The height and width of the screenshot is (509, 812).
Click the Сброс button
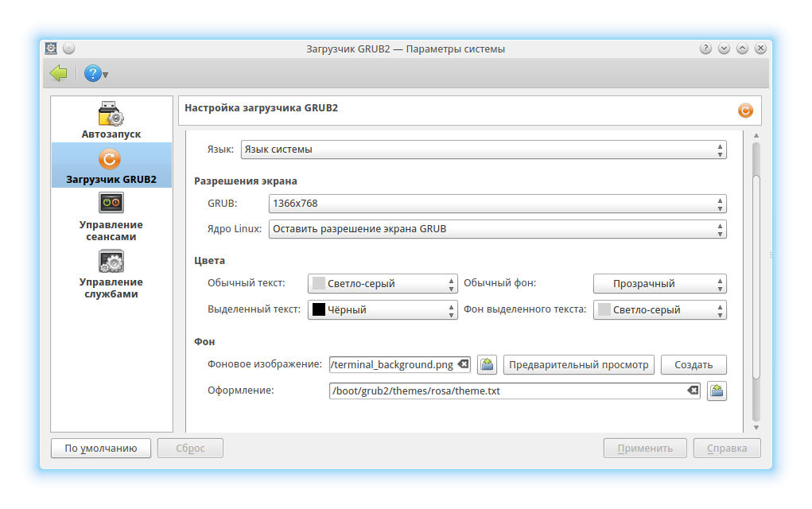[x=190, y=449]
